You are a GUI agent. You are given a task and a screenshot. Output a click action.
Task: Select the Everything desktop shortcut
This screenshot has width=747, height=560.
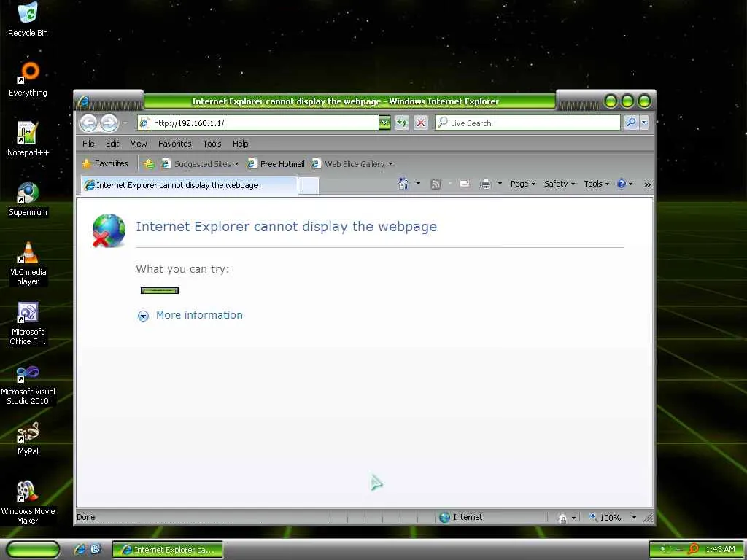[x=28, y=79]
